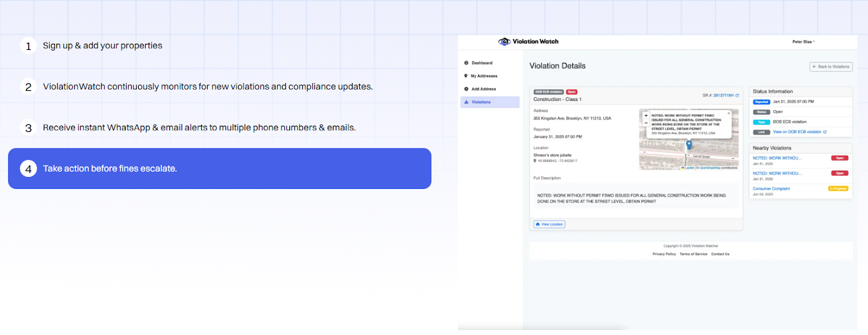Click the Nearby Violations panel heading
The width and height of the screenshot is (868, 335).
772,148
